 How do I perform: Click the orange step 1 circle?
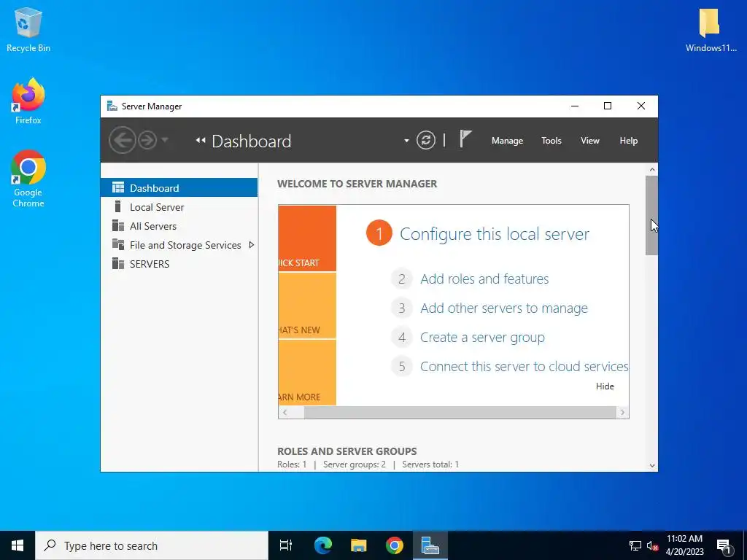click(379, 233)
